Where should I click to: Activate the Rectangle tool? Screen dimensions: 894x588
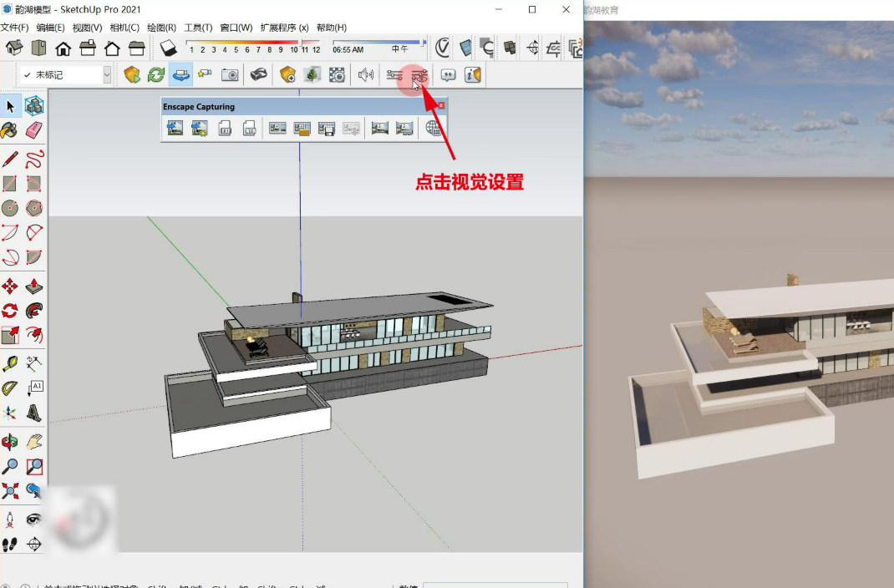point(10,184)
